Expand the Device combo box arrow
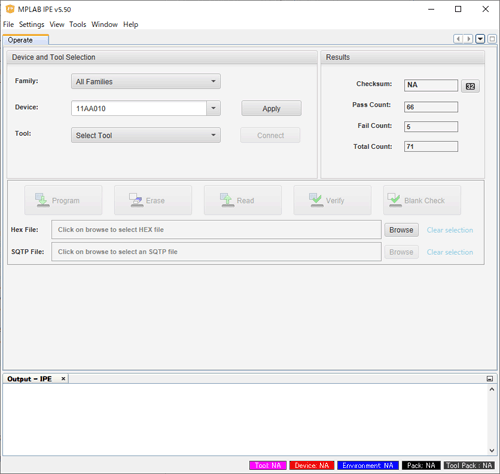The width and height of the screenshot is (500, 474). pos(213,108)
